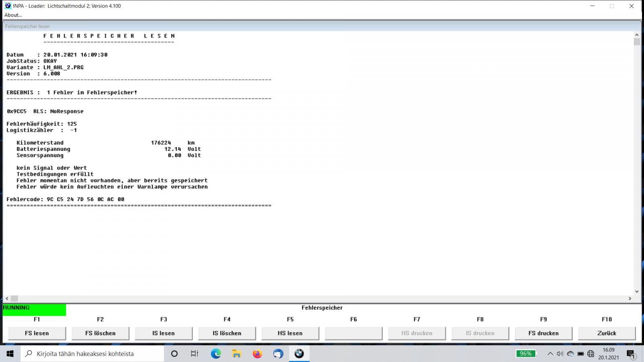Image resolution: width=644 pixels, height=362 pixels.
Task: Open Task View in the taskbar
Action: coord(195,354)
